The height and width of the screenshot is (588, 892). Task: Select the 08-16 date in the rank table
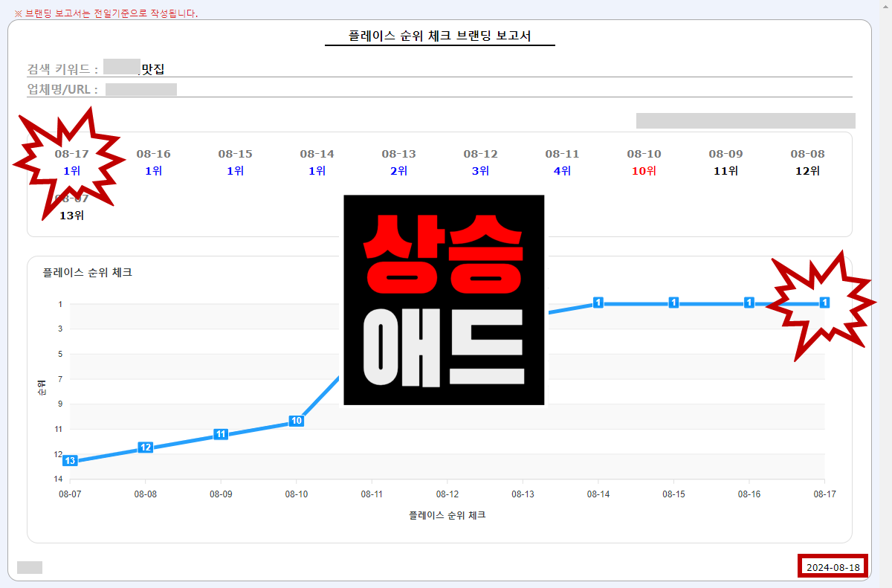154,154
